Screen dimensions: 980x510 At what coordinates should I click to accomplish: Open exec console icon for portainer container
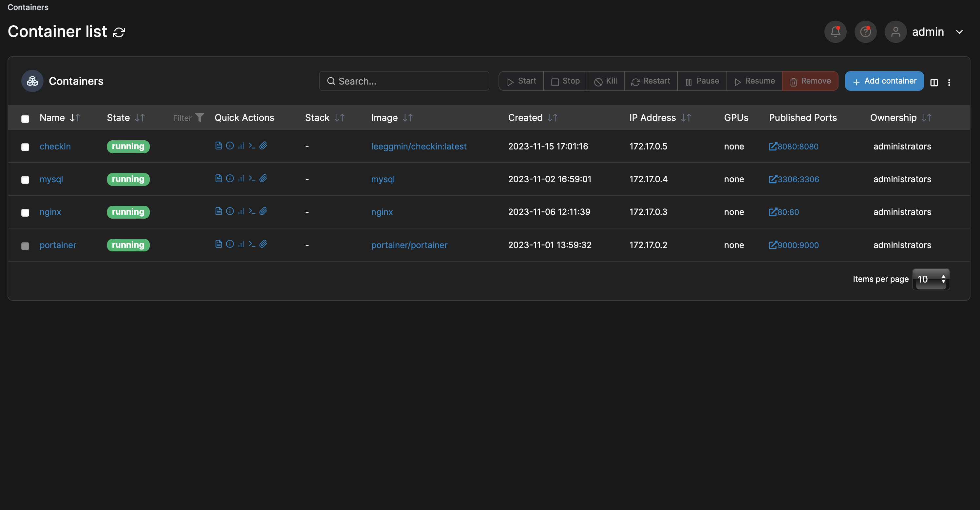252,244
